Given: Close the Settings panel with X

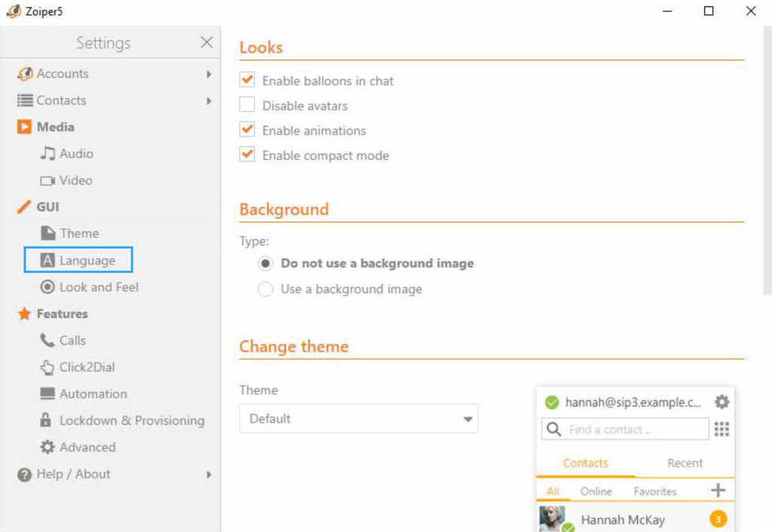Looking at the screenshot, I should pyautogui.click(x=207, y=42).
